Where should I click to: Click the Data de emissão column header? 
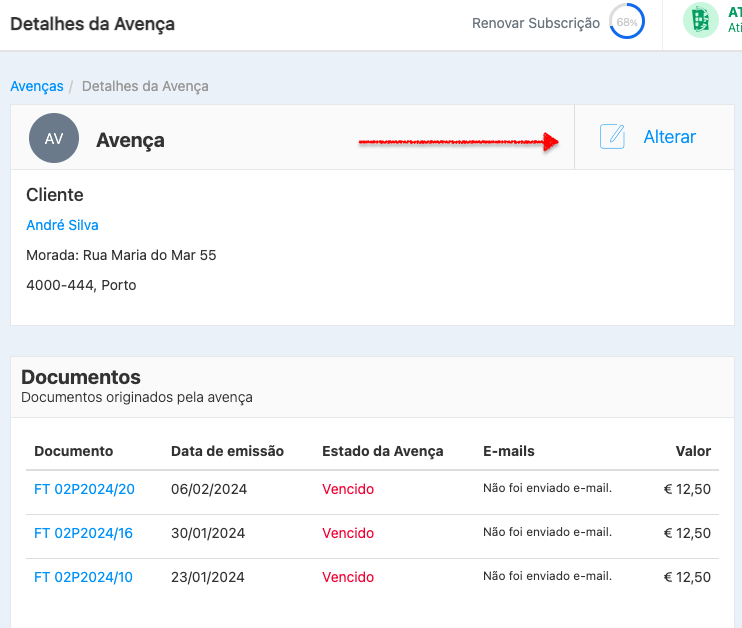tap(227, 451)
